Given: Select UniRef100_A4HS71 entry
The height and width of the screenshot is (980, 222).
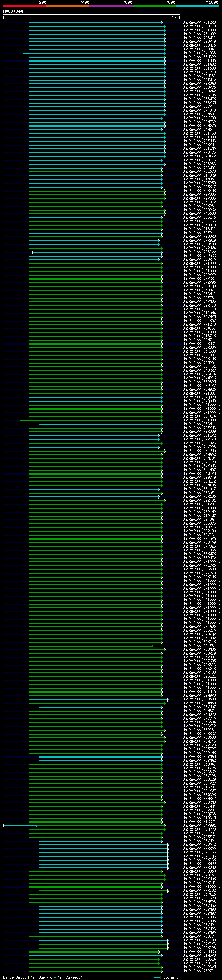Looking at the screenshot, I should click(x=199, y=711).
